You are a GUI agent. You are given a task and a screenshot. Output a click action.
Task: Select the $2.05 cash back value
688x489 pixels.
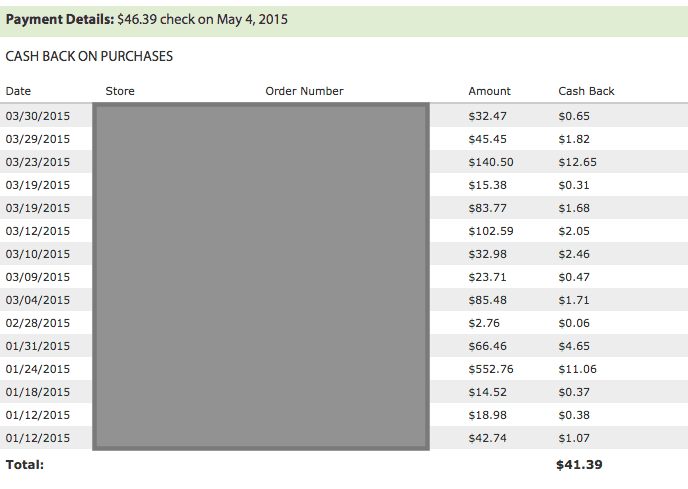pos(574,231)
